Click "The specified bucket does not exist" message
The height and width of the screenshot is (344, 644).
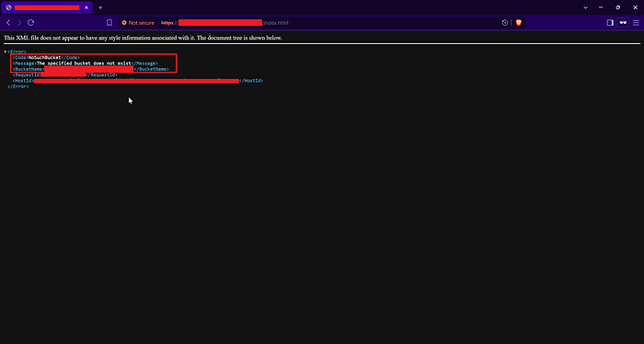pyautogui.click(x=84, y=63)
